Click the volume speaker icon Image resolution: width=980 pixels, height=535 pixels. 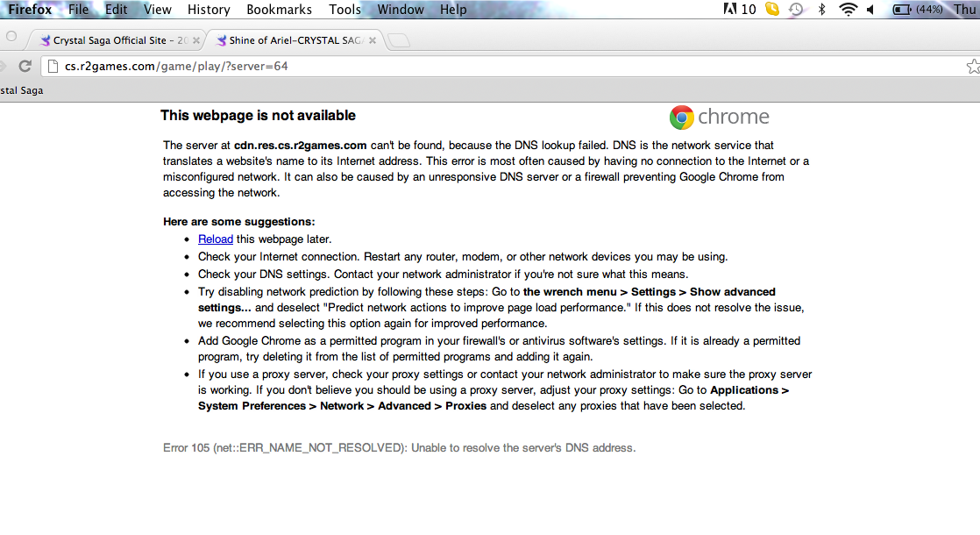pyautogui.click(x=870, y=10)
